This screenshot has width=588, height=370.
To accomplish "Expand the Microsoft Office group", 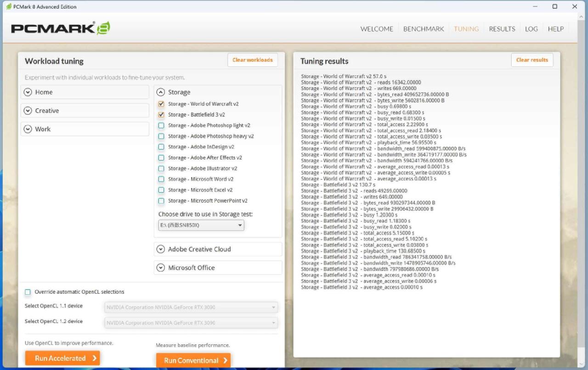I will point(218,268).
